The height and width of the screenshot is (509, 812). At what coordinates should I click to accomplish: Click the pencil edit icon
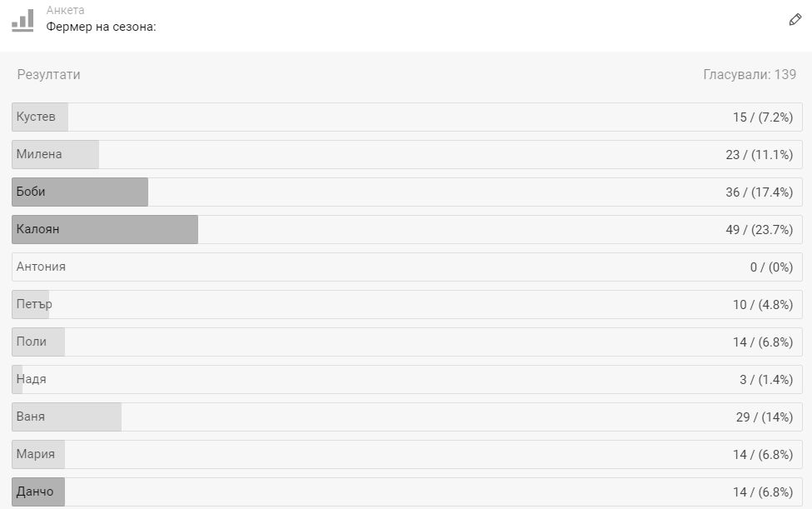[x=795, y=20]
